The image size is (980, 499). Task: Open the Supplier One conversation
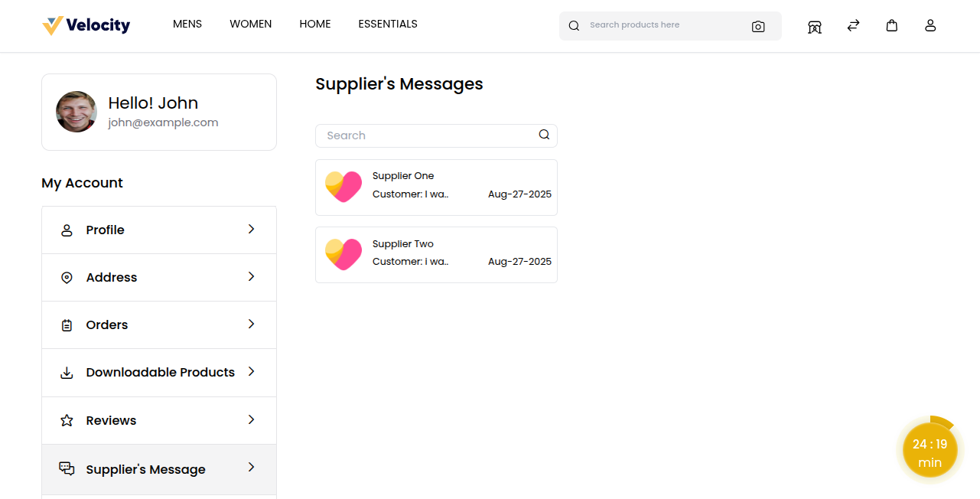point(436,187)
